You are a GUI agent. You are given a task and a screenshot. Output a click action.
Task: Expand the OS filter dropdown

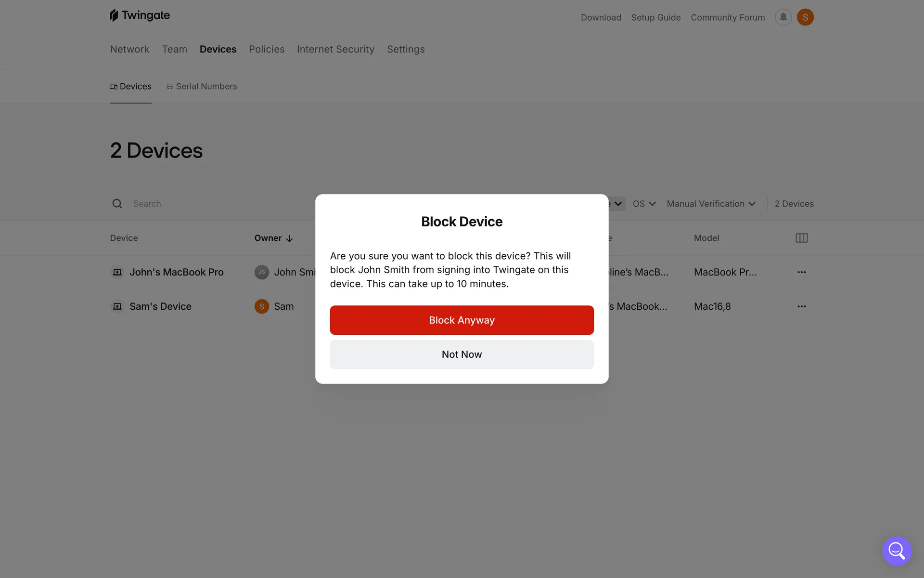pos(644,204)
